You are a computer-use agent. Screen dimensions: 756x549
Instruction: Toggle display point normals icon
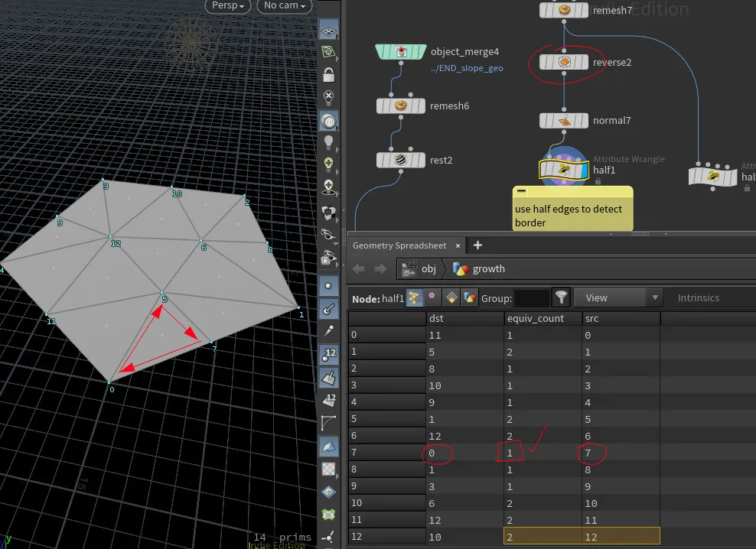328,308
